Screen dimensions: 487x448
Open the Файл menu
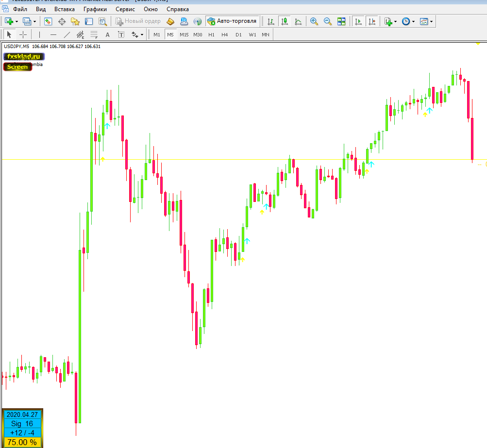coord(20,9)
